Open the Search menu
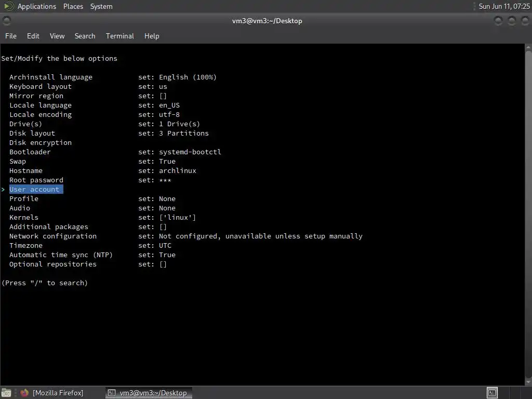This screenshot has height=399, width=532. [85, 36]
